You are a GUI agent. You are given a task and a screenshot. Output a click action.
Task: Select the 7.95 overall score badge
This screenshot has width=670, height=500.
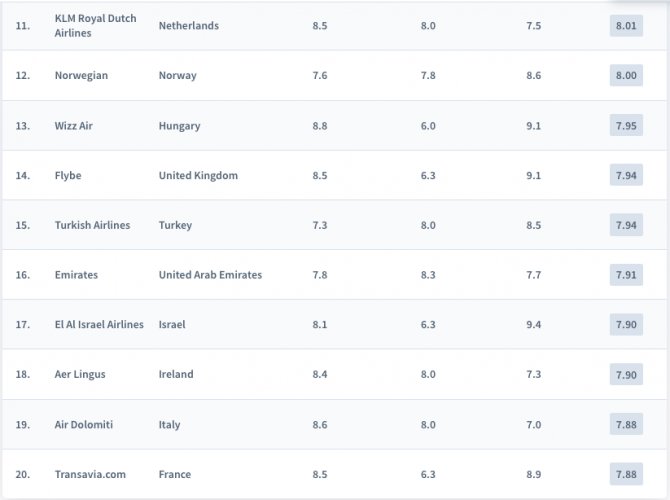[626, 126]
